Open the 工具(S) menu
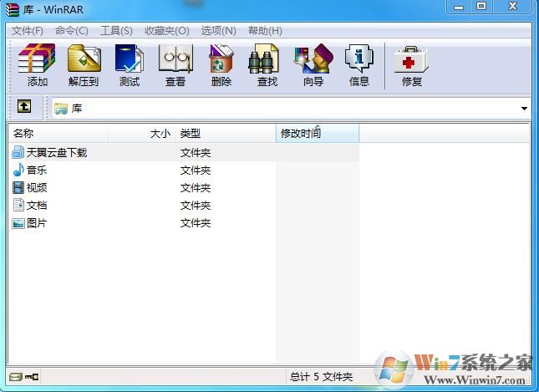 (116, 31)
